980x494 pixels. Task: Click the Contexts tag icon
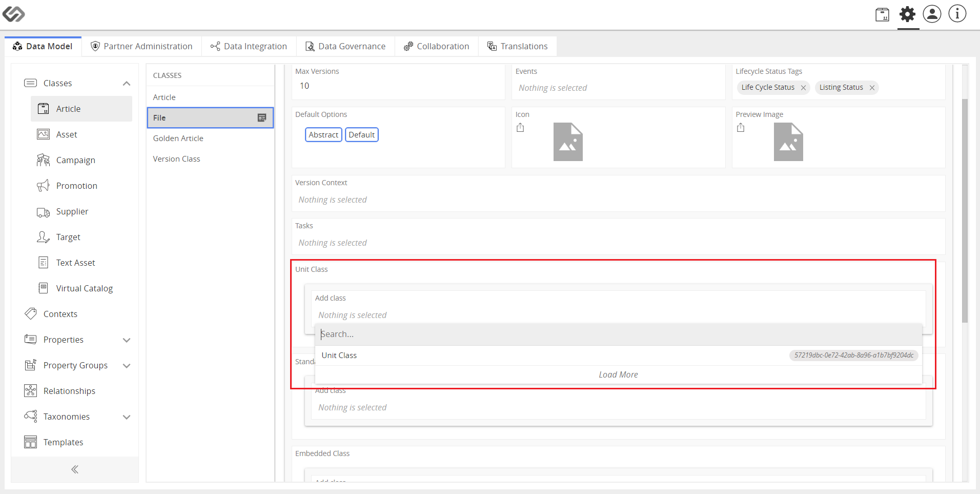click(x=31, y=314)
